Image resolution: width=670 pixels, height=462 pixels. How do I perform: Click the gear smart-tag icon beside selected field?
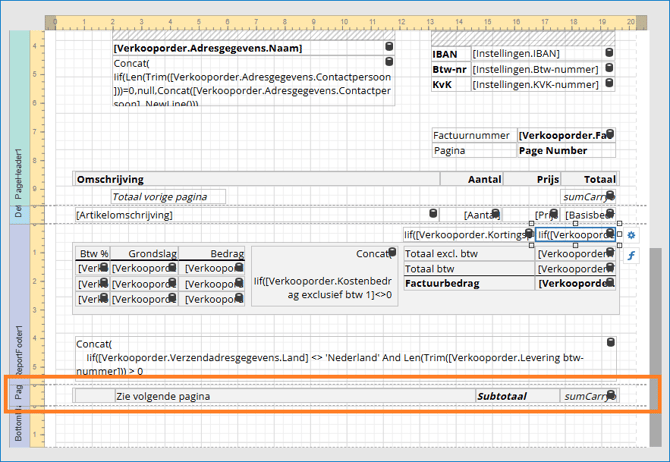point(631,235)
